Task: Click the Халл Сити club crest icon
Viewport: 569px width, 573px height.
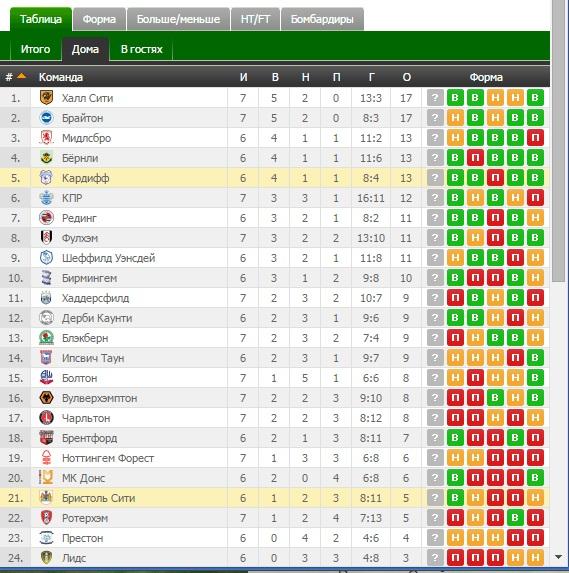Action: coord(46,98)
